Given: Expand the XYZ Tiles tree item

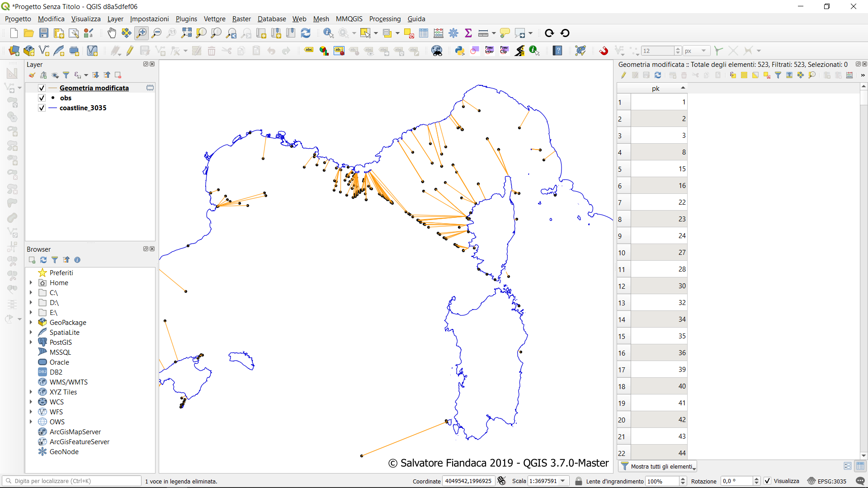Looking at the screenshot, I should click(x=31, y=392).
